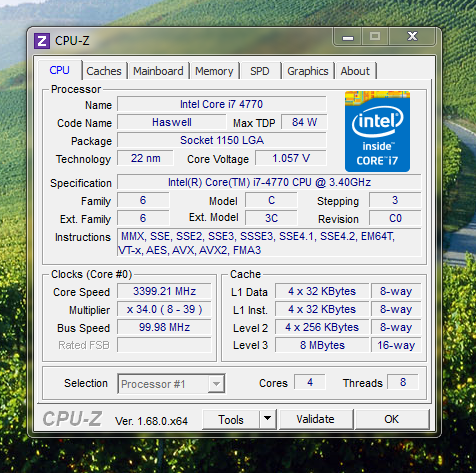Click the Tools button

231,419
